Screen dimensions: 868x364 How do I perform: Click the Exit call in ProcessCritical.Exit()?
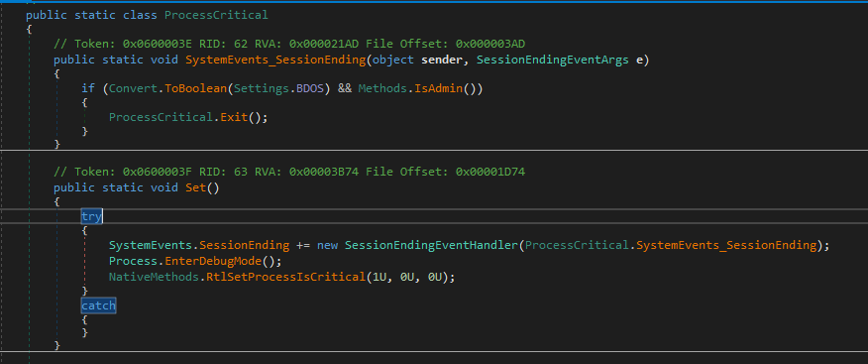234,117
